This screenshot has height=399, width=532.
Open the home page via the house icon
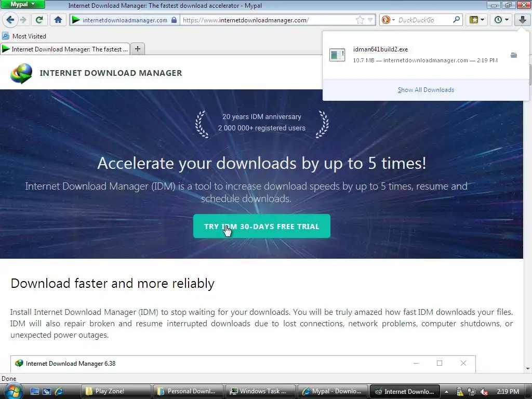coord(58,20)
